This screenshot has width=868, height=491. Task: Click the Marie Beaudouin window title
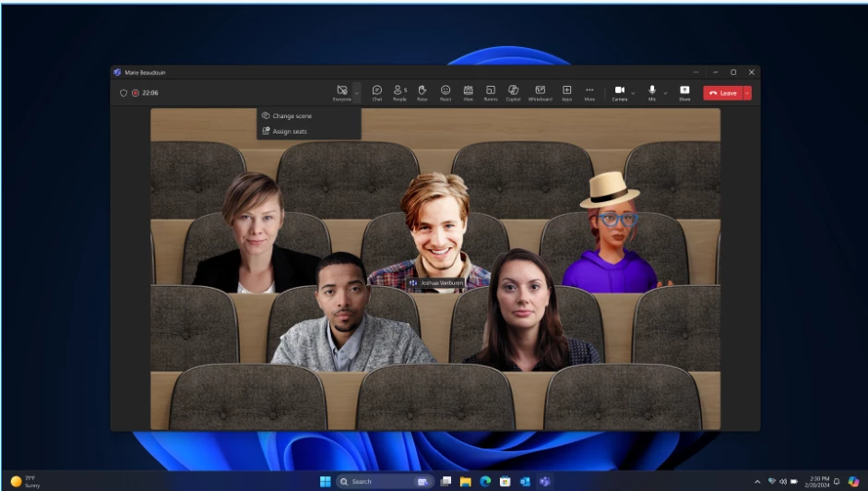click(x=145, y=72)
